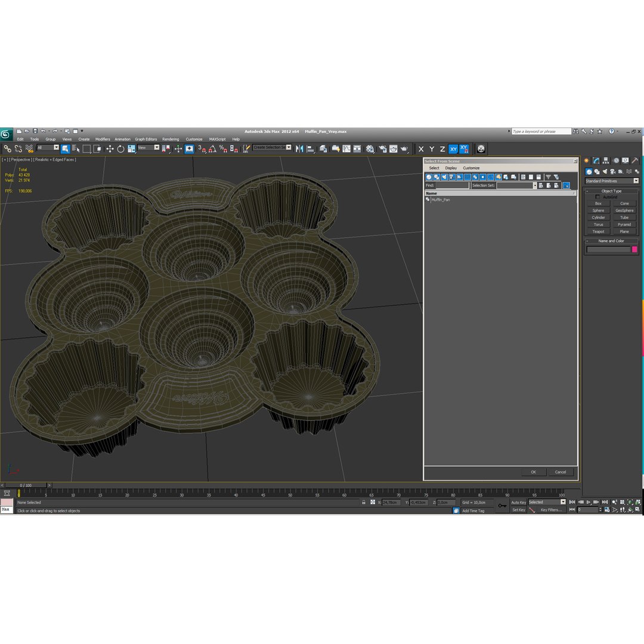Viewport: 644px width, 644px height.
Task: Open the quick access toolbar customize arrow
Action: 82,131
